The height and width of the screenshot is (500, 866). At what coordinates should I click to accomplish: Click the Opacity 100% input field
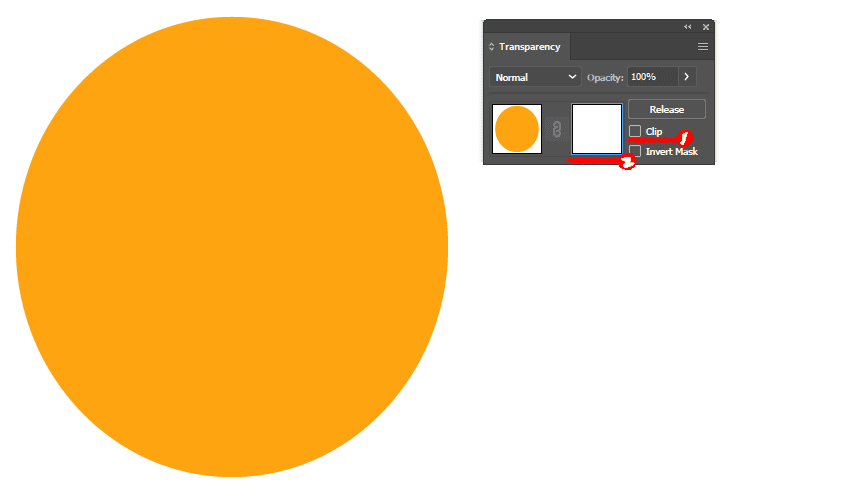coord(653,77)
